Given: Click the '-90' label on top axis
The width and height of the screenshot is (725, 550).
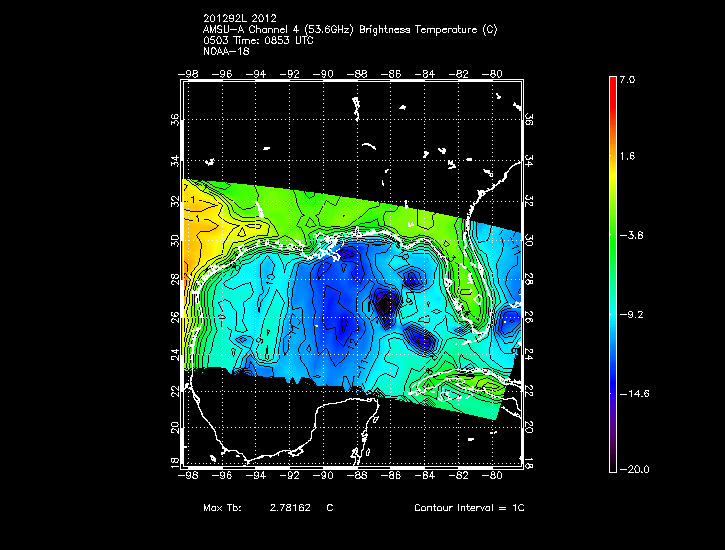Looking at the screenshot, I should pos(323,73).
